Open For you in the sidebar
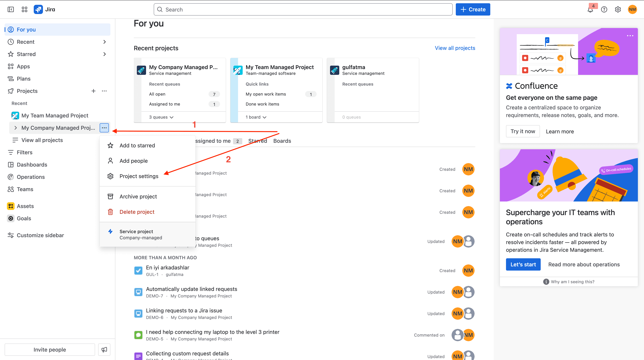 [x=58, y=30]
